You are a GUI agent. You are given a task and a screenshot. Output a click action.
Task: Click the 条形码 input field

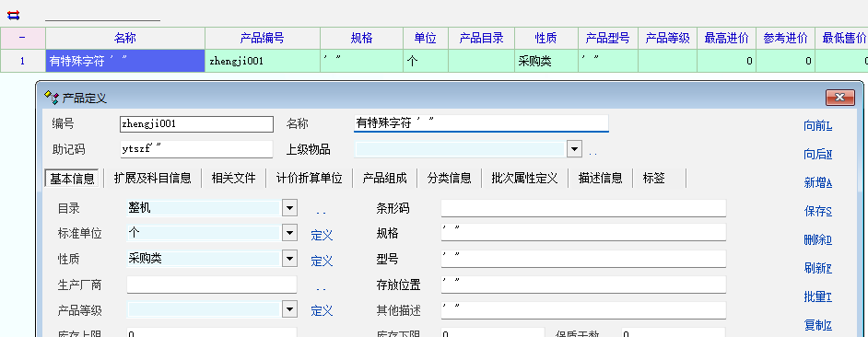(583, 208)
